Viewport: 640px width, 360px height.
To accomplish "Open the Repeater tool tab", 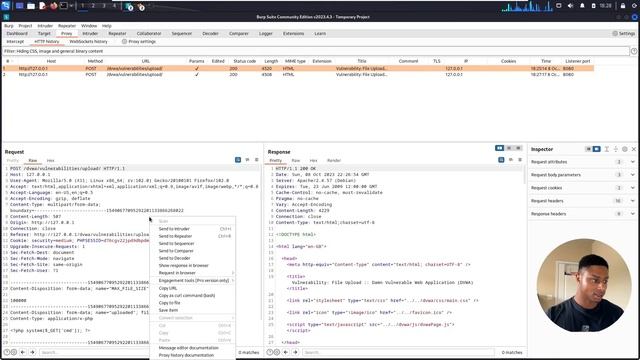I will point(117,33).
